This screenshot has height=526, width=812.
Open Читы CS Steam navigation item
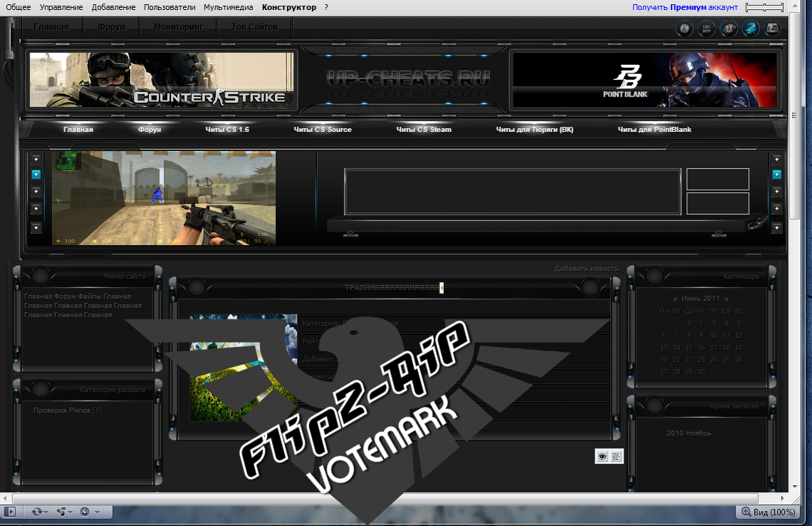pos(424,130)
